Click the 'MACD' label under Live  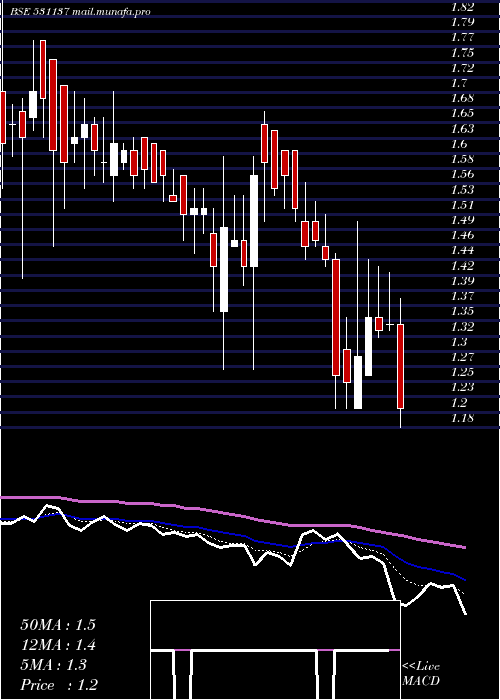[421, 681]
